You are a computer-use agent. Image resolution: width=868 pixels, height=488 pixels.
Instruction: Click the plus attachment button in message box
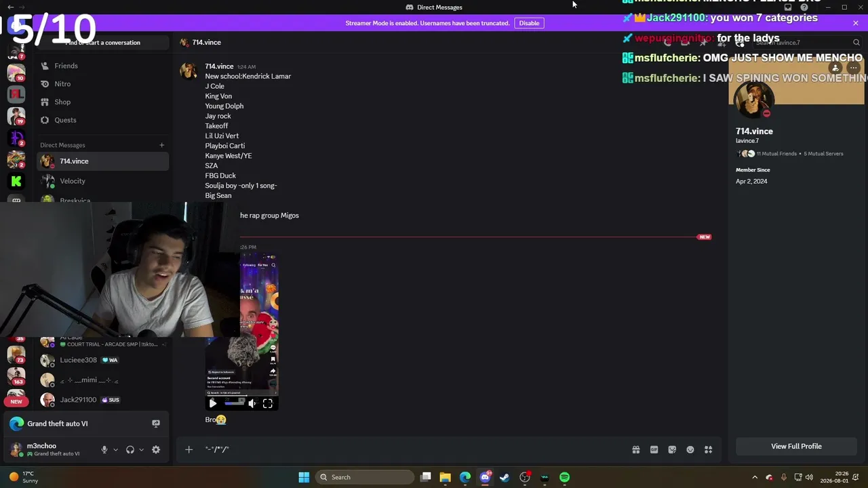point(189,449)
